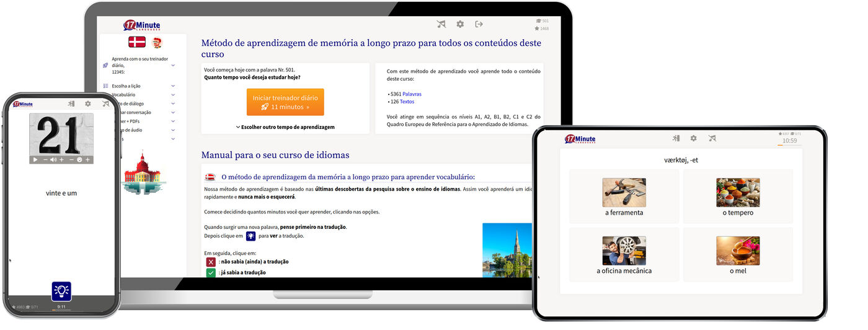868x330 pixels.
Task: Select the Danish flag in the laptop sidebar
Action: 136,42
